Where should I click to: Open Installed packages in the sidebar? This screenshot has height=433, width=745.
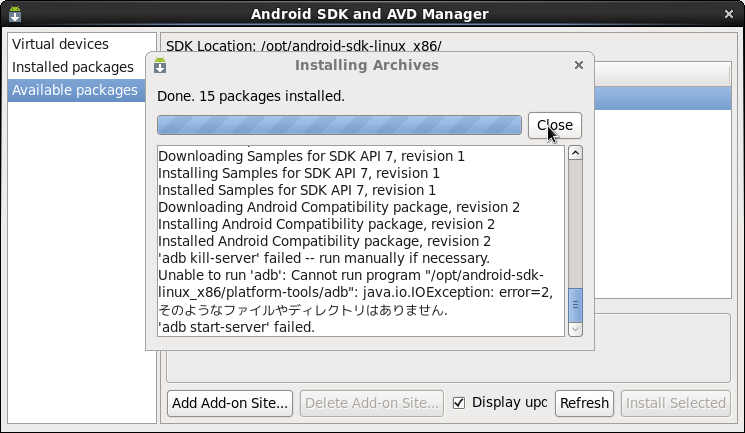tap(73, 67)
